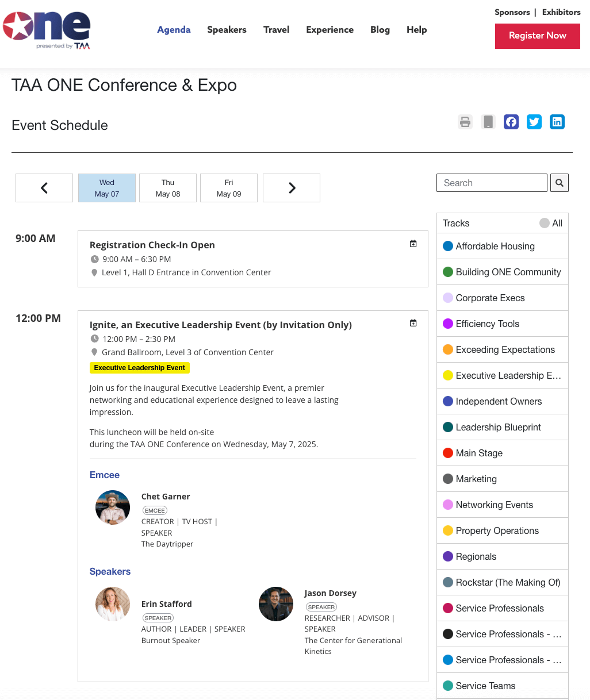The height and width of the screenshot is (700, 590).
Task: Switch to the Thu May 08 tab
Action: (167, 188)
